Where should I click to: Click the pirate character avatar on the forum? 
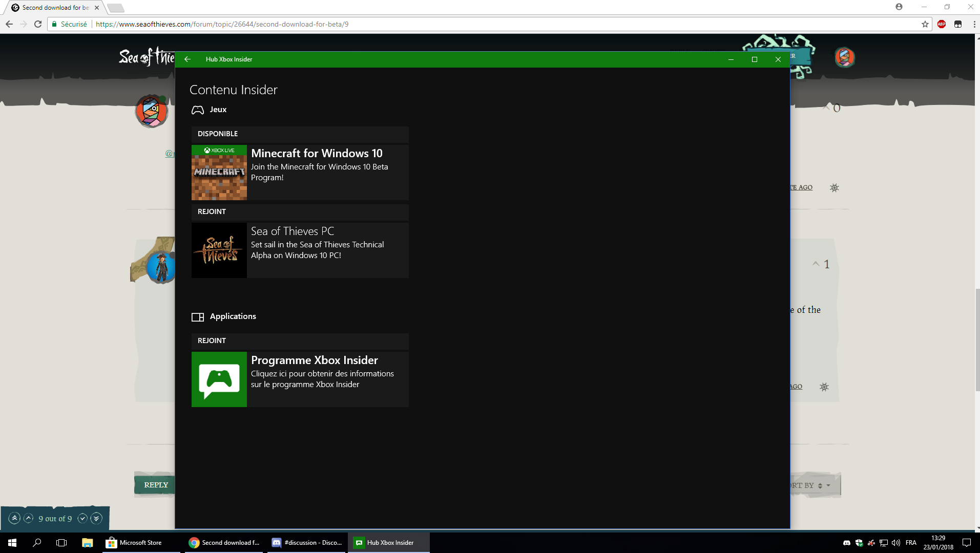point(161,267)
